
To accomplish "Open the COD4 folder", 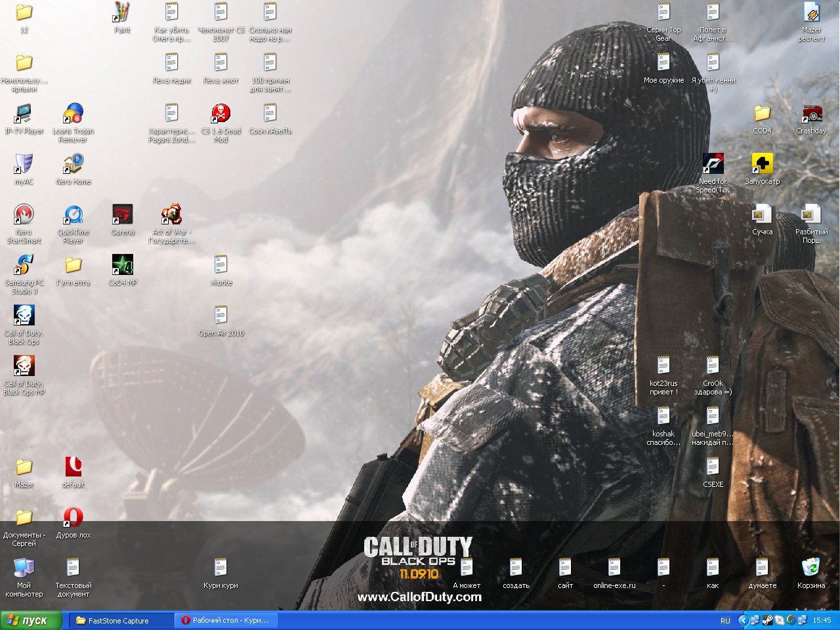I will tap(762, 114).
